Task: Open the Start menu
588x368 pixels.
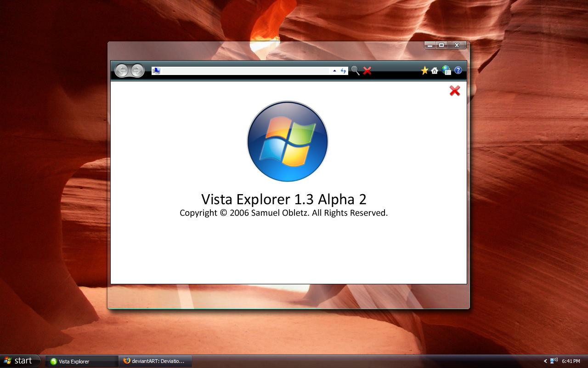Action: pyautogui.click(x=20, y=361)
